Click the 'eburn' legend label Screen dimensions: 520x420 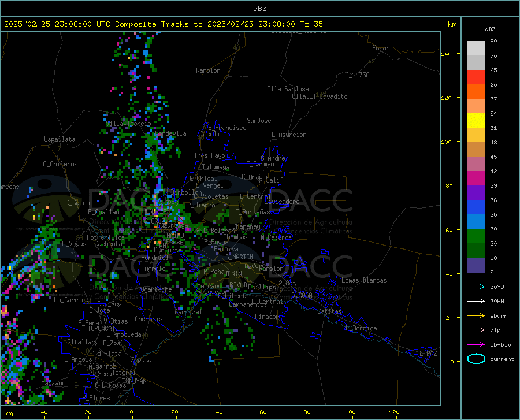(499, 316)
